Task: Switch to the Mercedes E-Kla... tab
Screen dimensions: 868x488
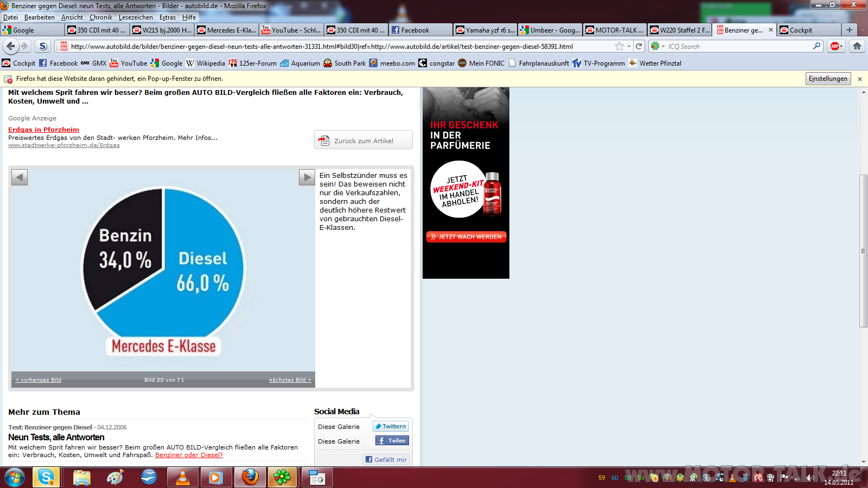Action: (x=226, y=30)
